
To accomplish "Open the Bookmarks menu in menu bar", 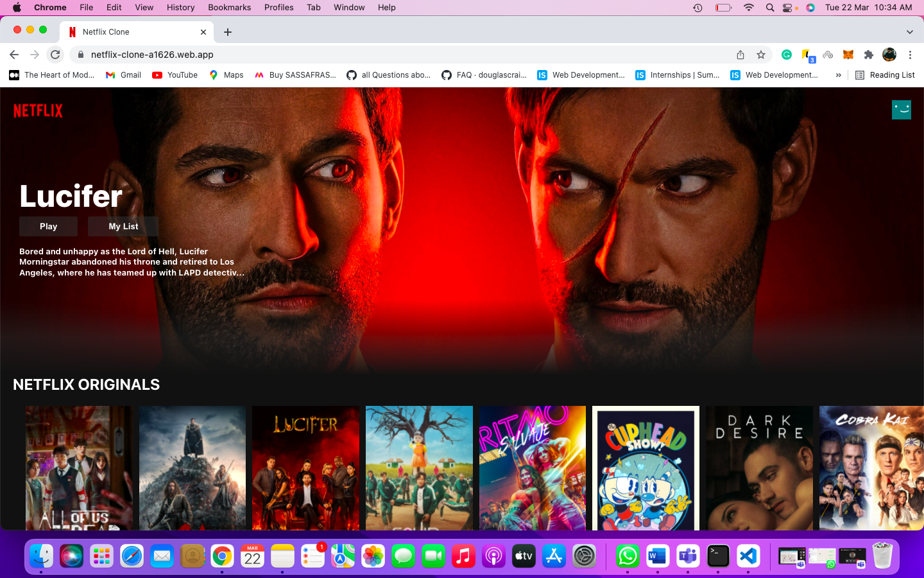I will coord(229,8).
